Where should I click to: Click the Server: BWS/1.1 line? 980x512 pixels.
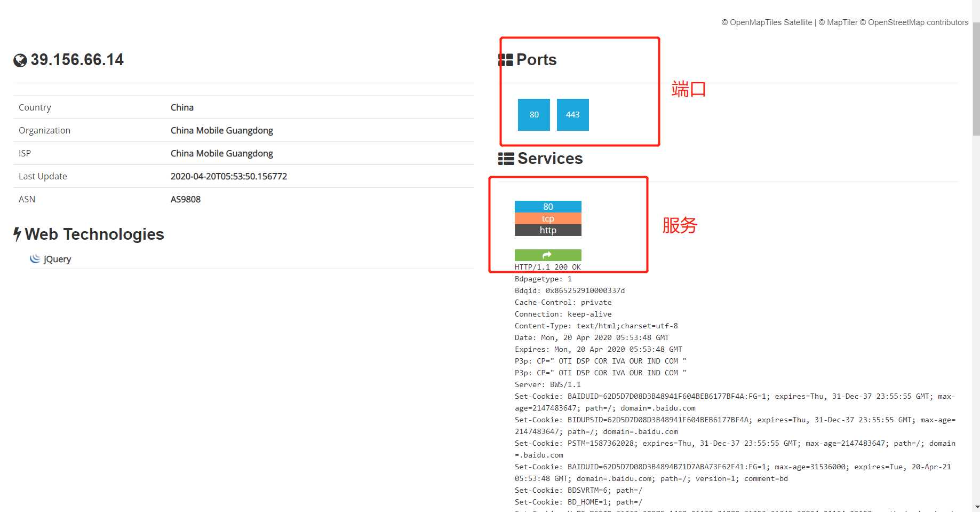548,384
